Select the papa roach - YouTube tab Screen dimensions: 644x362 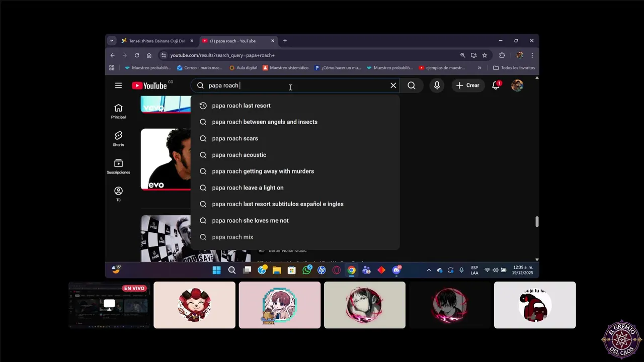click(x=235, y=41)
